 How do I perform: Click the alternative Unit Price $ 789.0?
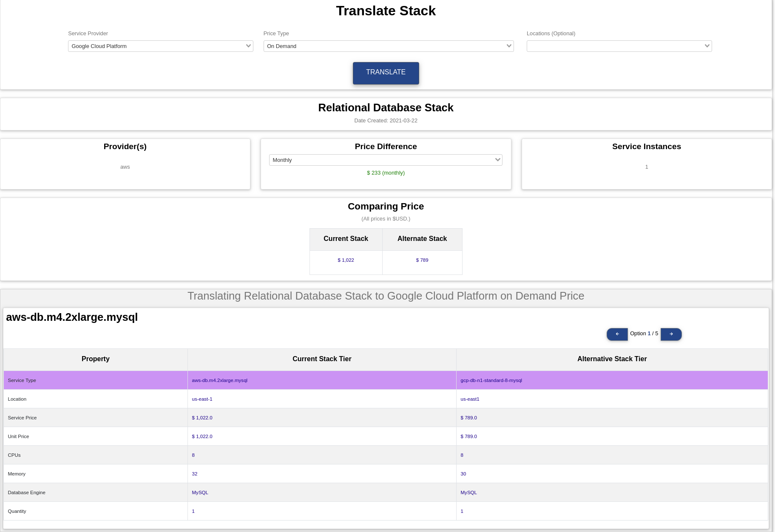468,436
